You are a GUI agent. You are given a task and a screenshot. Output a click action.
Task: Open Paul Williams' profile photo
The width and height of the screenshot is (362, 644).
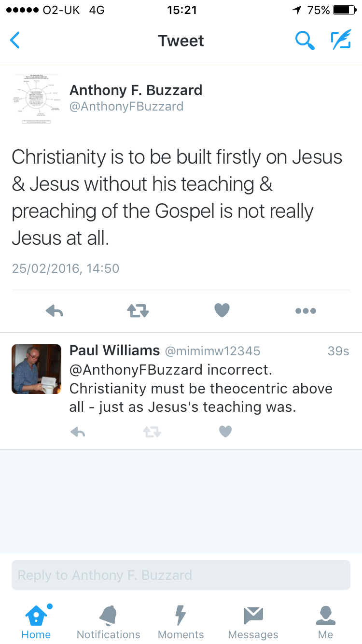tap(37, 369)
